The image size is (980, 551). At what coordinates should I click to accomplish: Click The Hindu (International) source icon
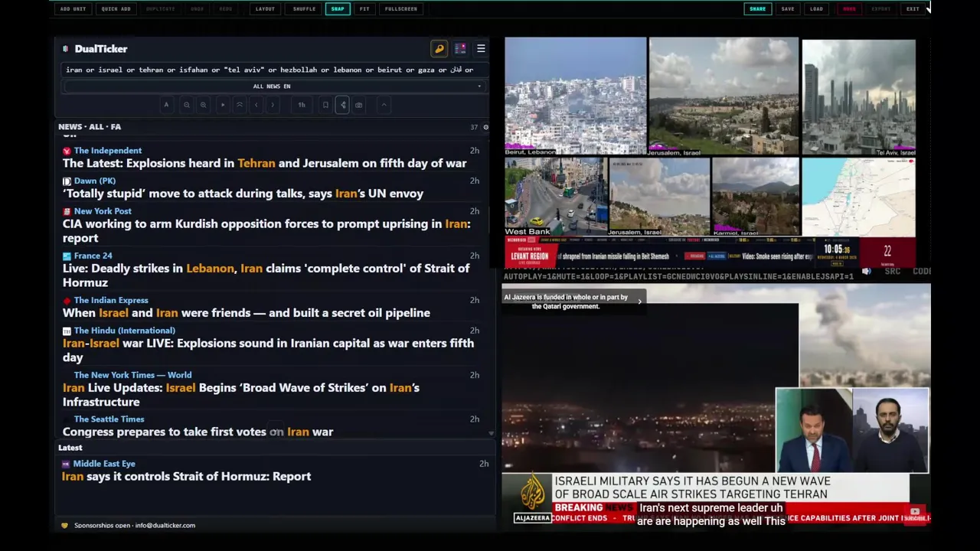pyautogui.click(x=67, y=331)
